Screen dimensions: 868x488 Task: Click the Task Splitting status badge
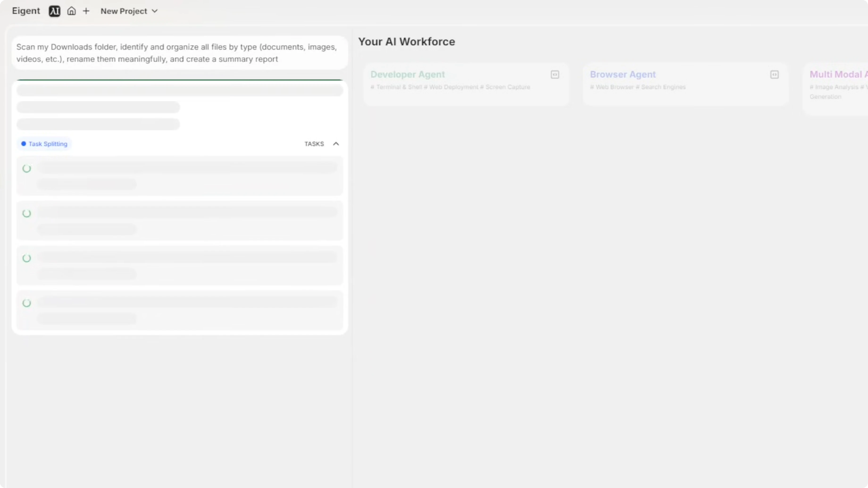point(45,144)
